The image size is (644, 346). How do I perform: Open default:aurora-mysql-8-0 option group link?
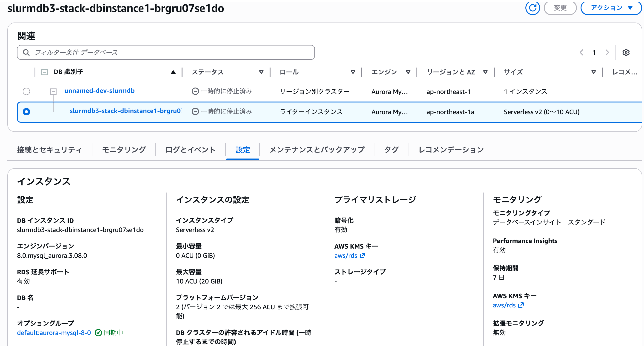(x=54, y=332)
